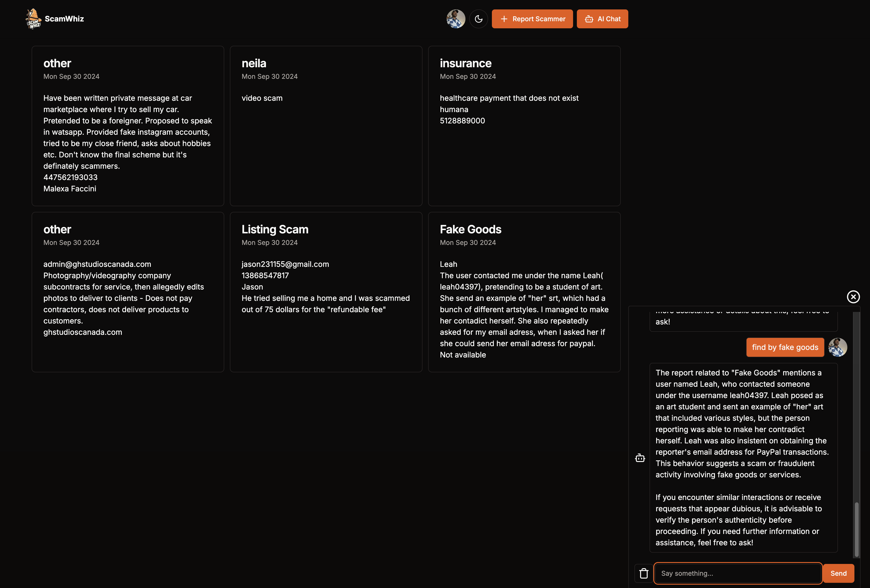Open the user profile avatar in header

point(456,19)
